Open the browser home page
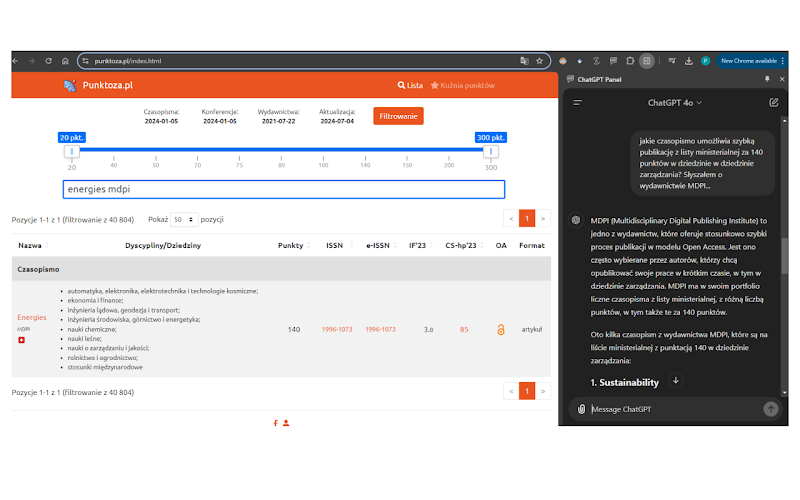800x500 pixels. coord(65,61)
